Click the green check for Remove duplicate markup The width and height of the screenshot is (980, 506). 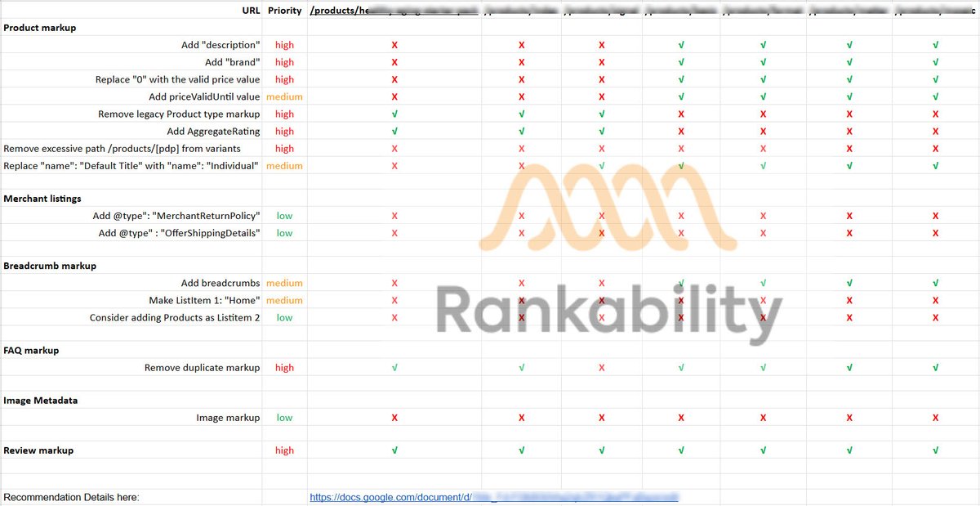pyautogui.click(x=394, y=367)
